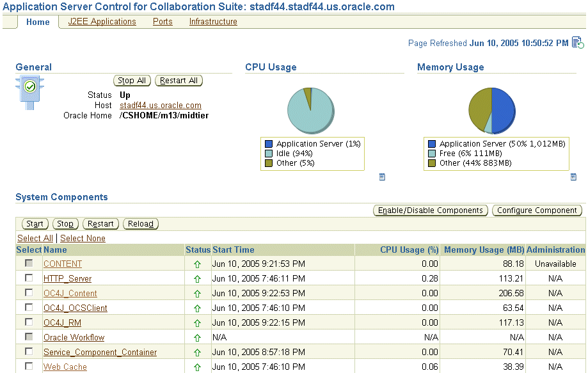Open the Memory Usage table view icon

573,177
